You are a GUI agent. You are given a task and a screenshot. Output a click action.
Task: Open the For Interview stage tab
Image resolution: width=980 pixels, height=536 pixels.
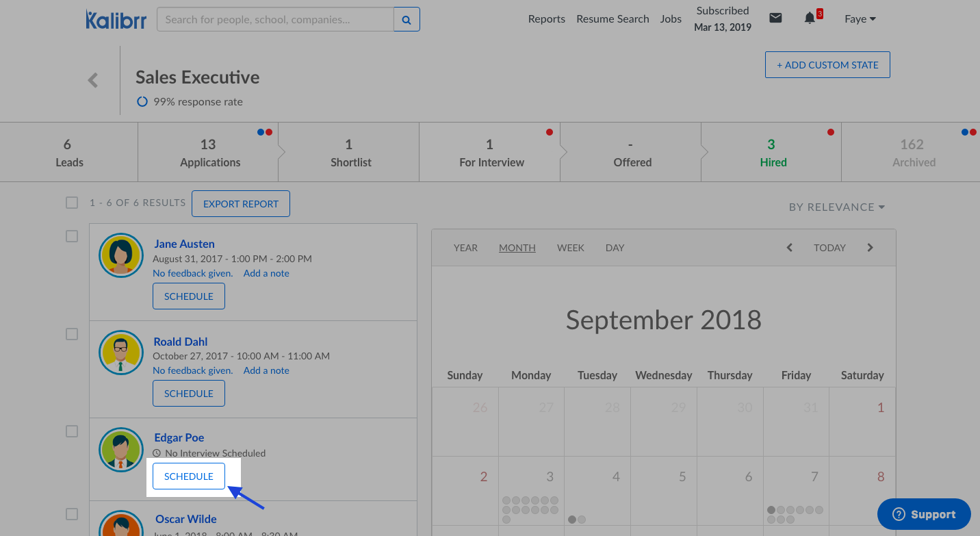tap(491, 153)
